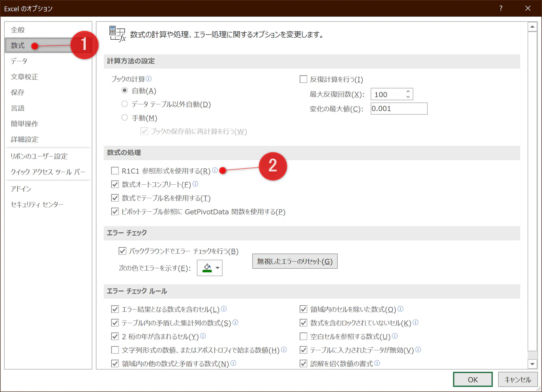Click info icon for 文字列形式の数値 rule

[x=284, y=349]
